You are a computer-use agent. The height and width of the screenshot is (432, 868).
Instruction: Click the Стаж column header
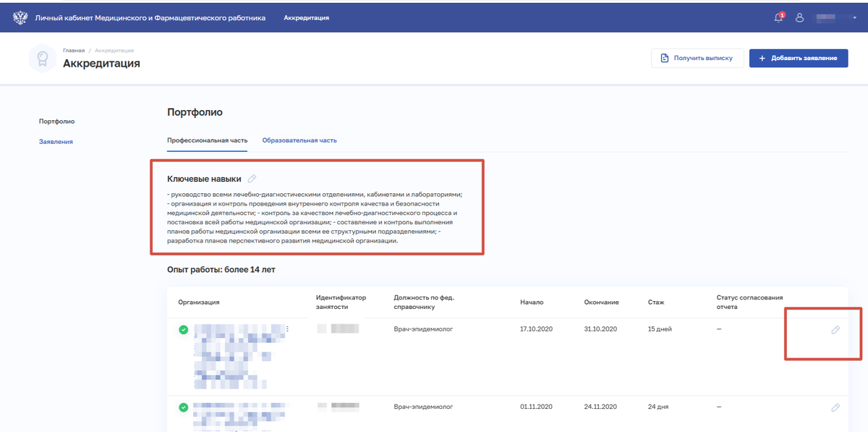(x=656, y=302)
